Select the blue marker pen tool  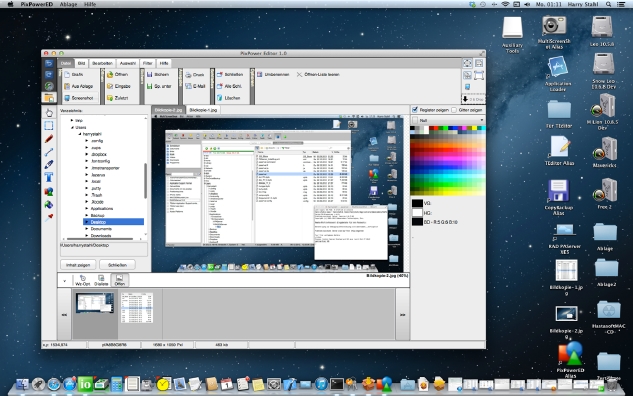[49, 165]
